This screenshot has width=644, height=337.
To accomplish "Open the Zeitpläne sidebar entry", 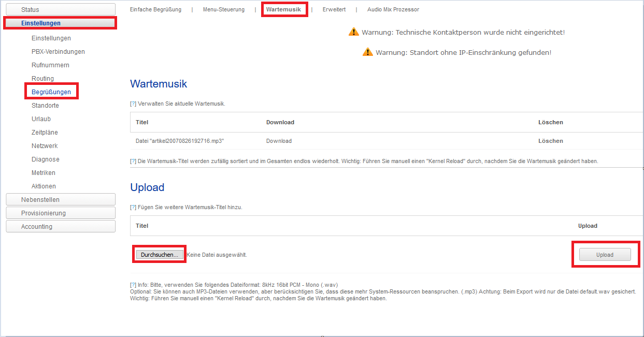I will tap(45, 133).
